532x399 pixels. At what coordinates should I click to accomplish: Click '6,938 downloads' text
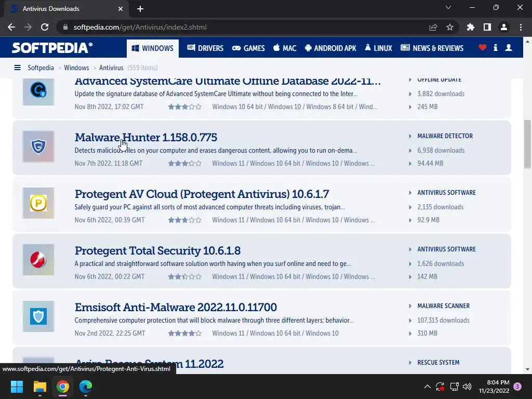(441, 151)
